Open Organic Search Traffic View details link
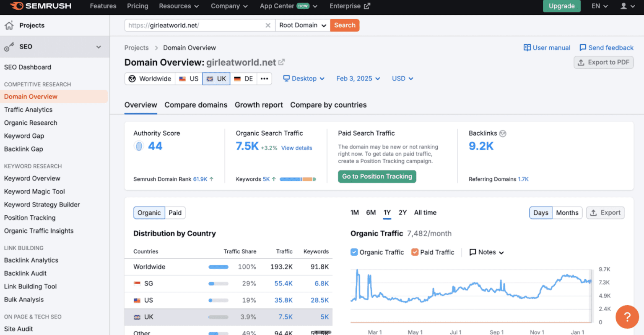Screen dimensions: 644x335 [296, 148]
